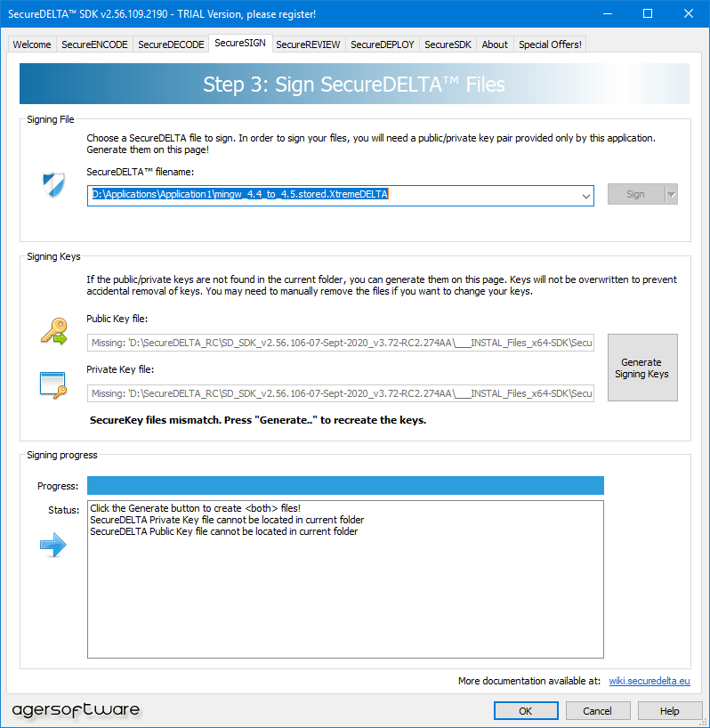Click the Status message log box

tap(345, 579)
